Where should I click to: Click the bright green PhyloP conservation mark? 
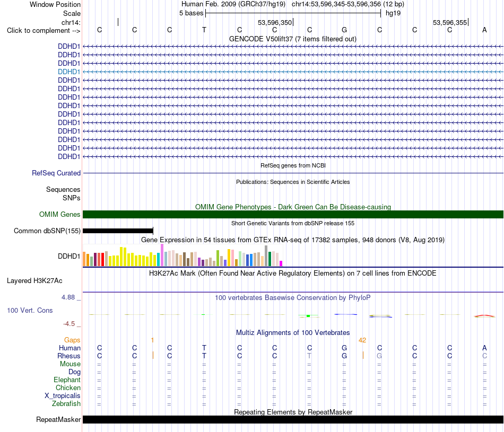tap(308, 316)
